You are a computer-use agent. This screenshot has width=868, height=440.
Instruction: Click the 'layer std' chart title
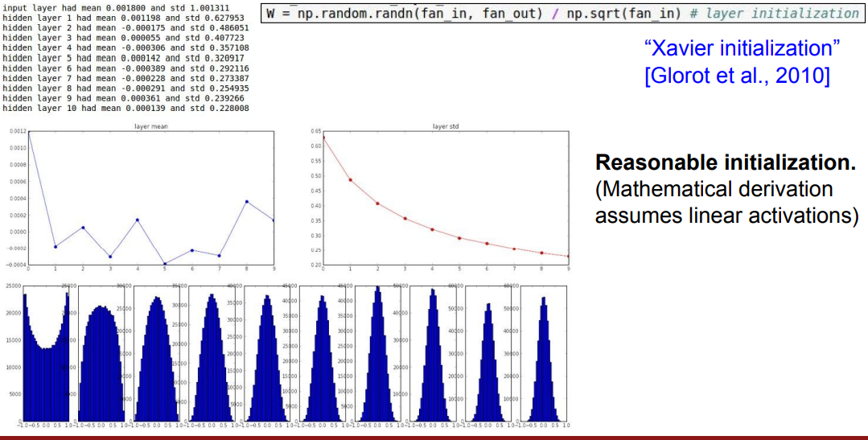446,126
